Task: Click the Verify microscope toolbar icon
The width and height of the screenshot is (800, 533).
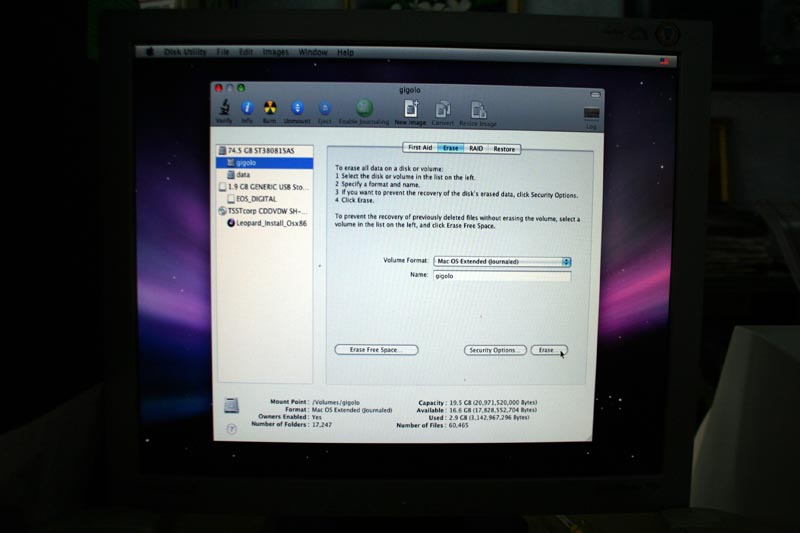Action: pyautogui.click(x=224, y=108)
